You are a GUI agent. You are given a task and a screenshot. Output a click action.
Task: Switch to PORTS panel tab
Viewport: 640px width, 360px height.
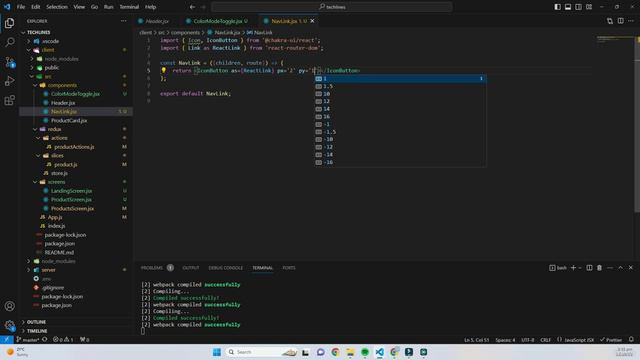point(289,268)
